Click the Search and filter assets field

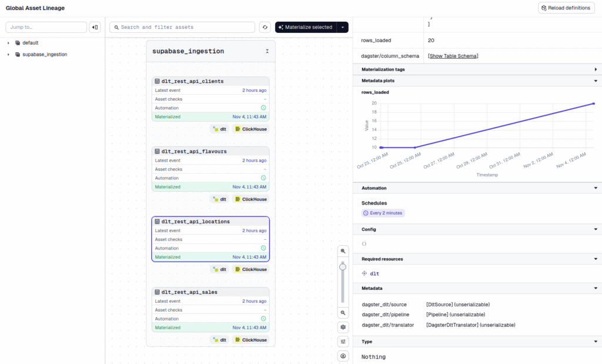182,28
